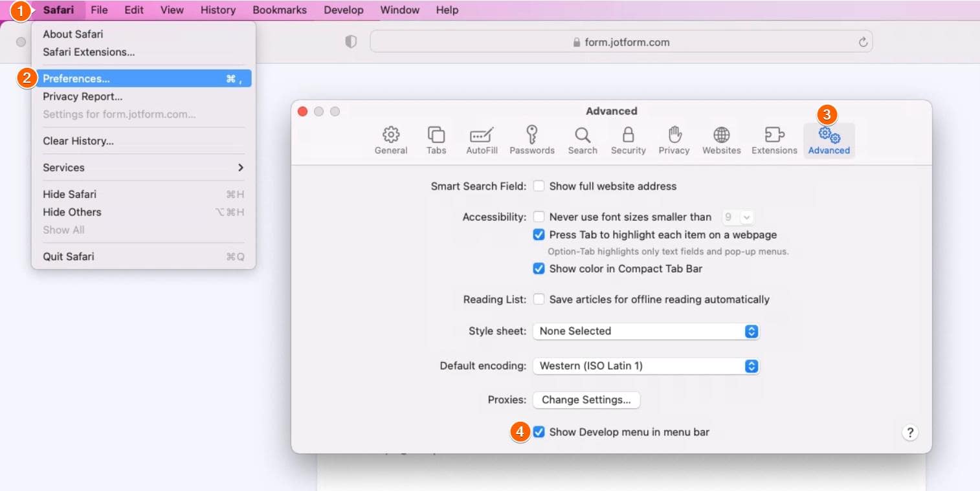This screenshot has height=491, width=980.
Task: Open the Safari menu in menu bar
Action: (58, 10)
